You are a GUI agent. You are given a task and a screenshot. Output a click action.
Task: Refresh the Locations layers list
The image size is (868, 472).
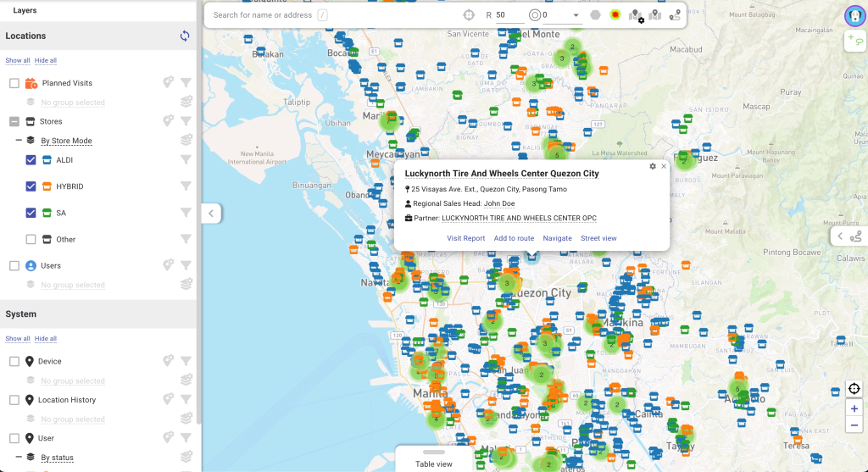185,36
